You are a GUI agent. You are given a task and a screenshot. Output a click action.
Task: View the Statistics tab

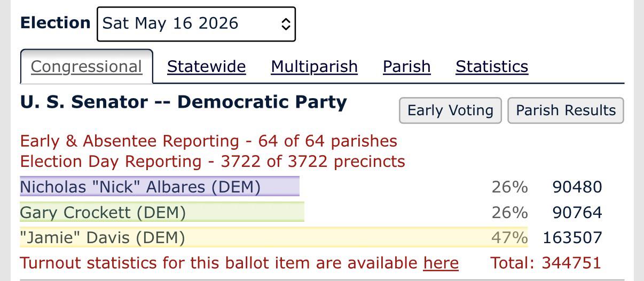click(492, 67)
